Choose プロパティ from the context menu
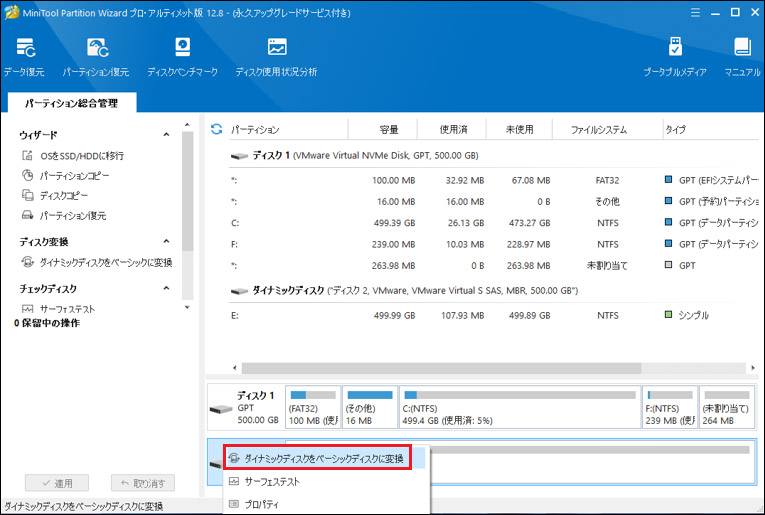765x515 pixels. coord(263,504)
